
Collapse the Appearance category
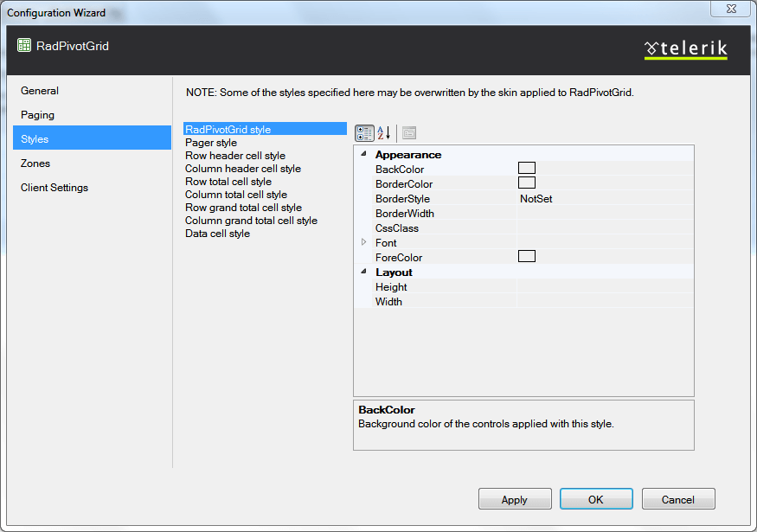click(x=364, y=154)
